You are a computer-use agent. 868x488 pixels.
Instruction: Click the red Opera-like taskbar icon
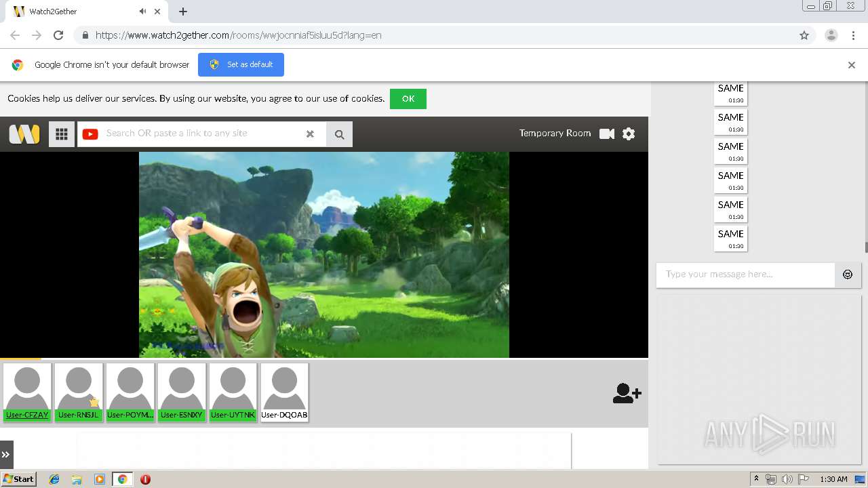point(145,479)
